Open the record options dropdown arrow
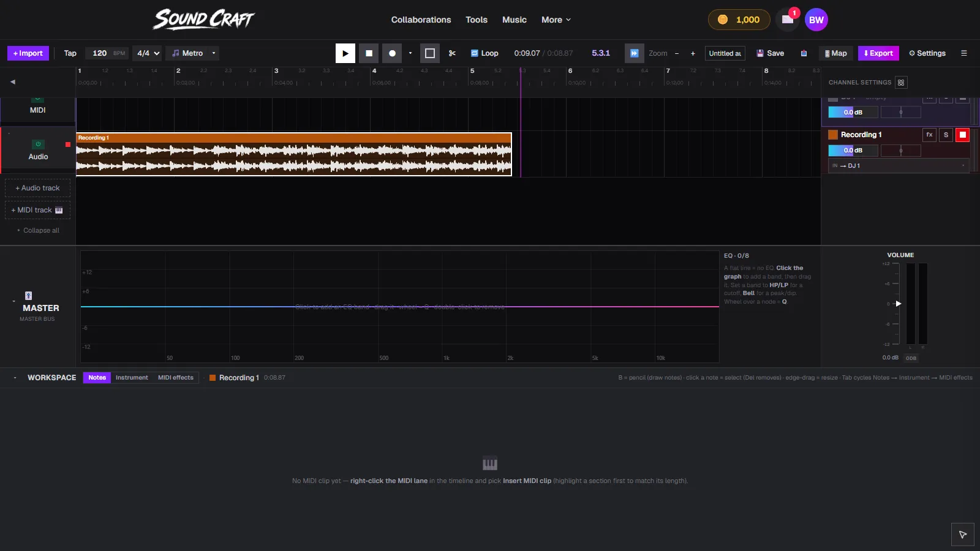This screenshot has height=551, width=980. 410,53
